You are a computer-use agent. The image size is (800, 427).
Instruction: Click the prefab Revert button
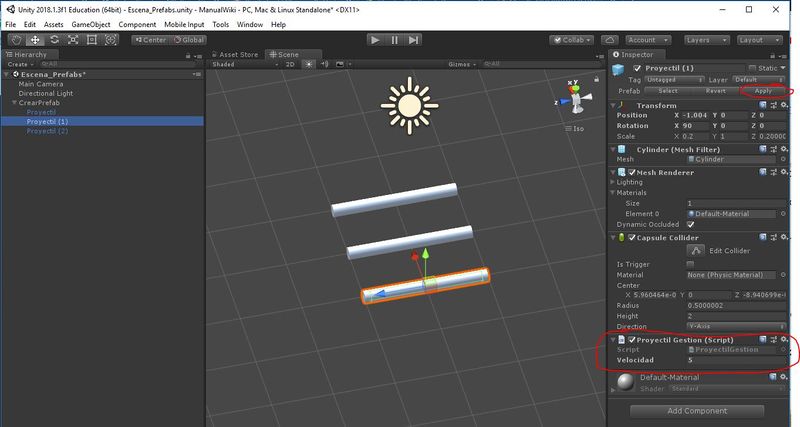click(x=715, y=91)
